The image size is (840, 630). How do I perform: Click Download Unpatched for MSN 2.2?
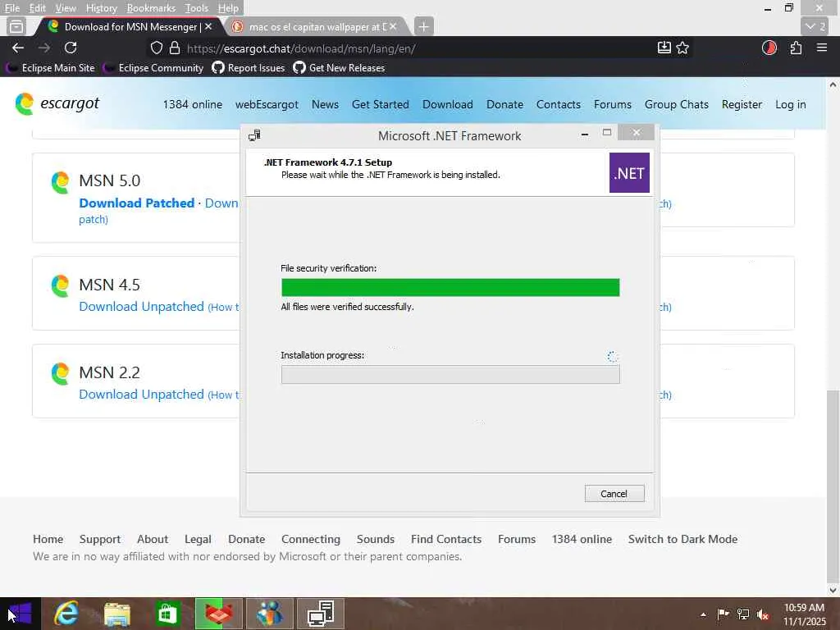[141, 395]
